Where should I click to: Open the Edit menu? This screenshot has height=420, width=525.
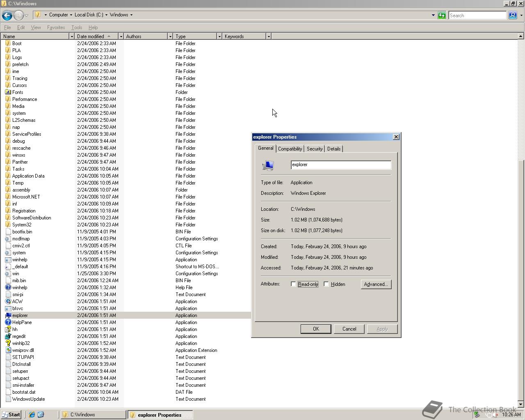click(21, 27)
